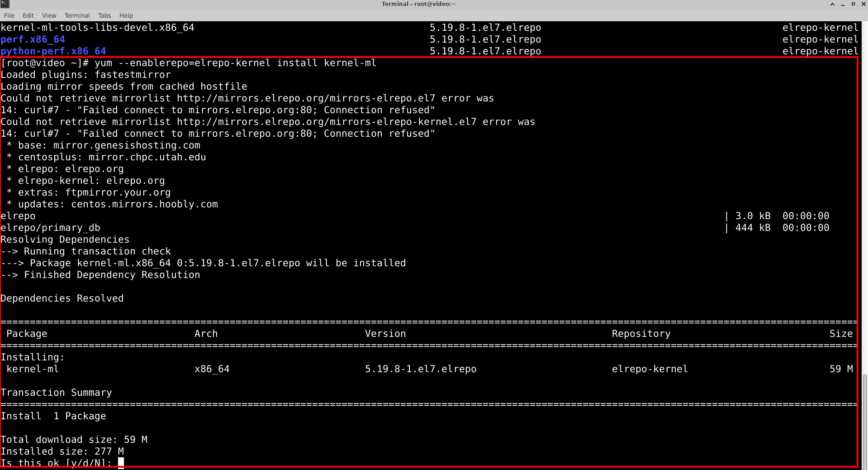Click the cursor at 'Is this ok' prompt
The height and width of the screenshot is (470, 868).
point(121,463)
